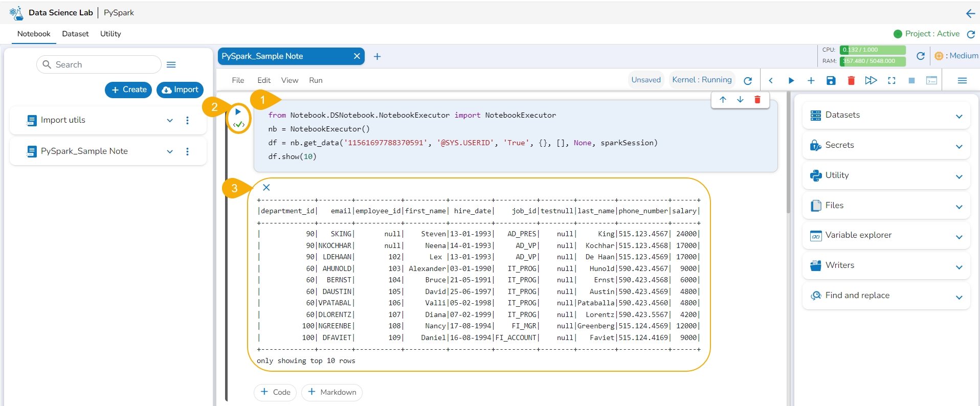Viewport: 980px width, 406px height.
Task: Add a new cell with the toolbar plus
Action: point(811,81)
